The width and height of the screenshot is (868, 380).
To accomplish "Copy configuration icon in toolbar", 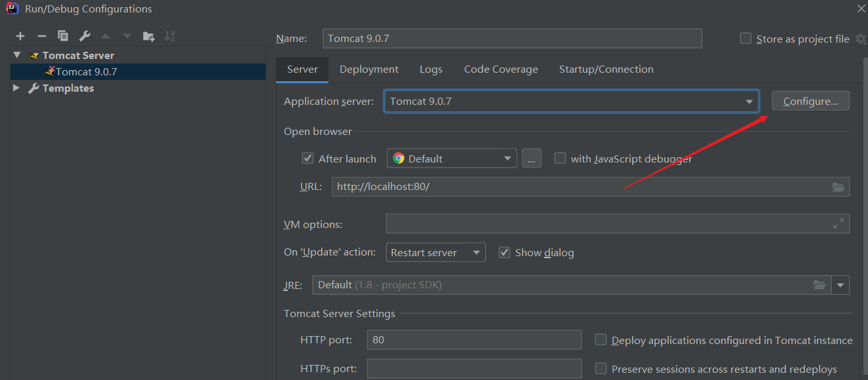I will (63, 37).
